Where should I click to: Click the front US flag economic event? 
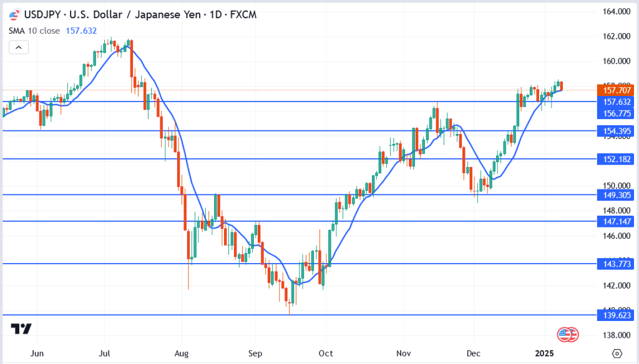[x=564, y=335]
